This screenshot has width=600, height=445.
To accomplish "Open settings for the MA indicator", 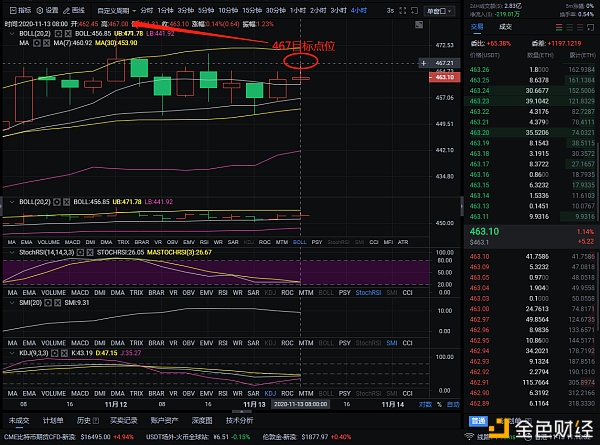I will 37,43.
